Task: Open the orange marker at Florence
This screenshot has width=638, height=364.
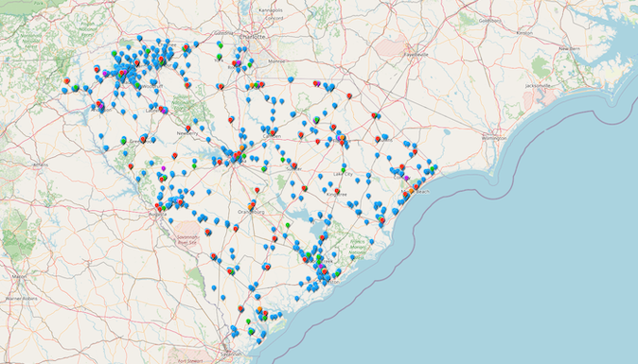Action: 343,138
